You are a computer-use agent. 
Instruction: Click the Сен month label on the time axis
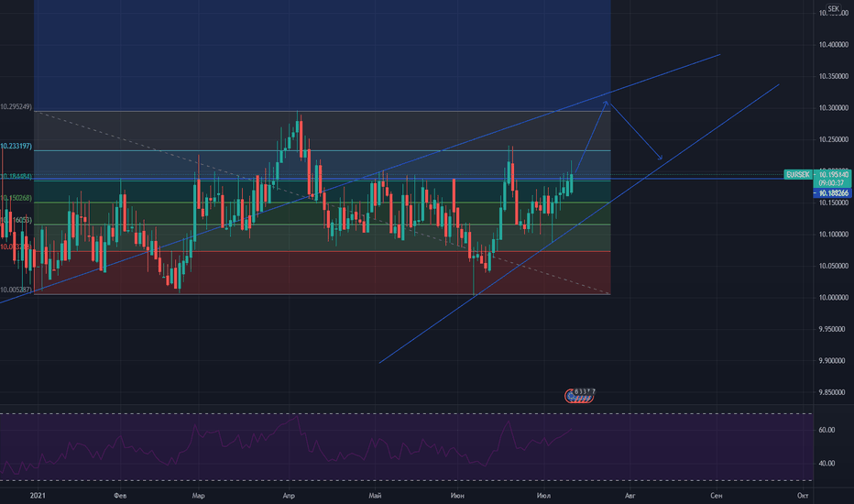(717, 495)
